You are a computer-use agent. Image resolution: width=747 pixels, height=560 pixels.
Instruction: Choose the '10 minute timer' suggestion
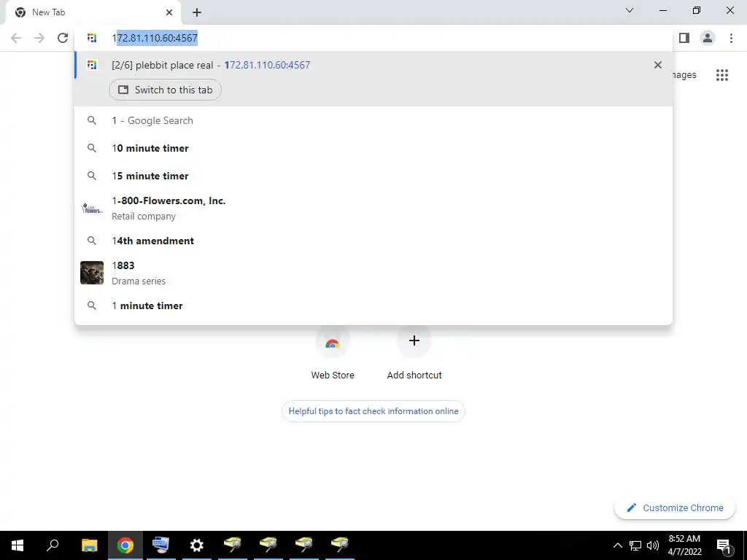point(373,148)
